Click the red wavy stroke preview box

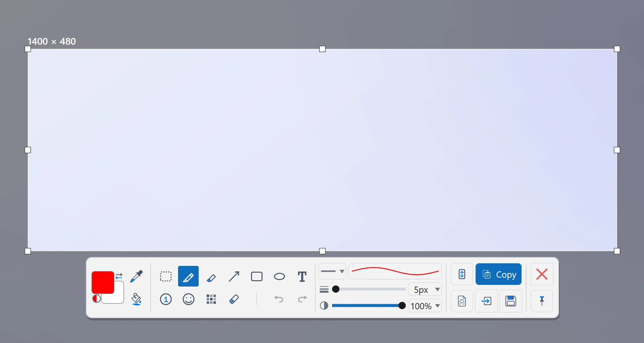pos(395,271)
